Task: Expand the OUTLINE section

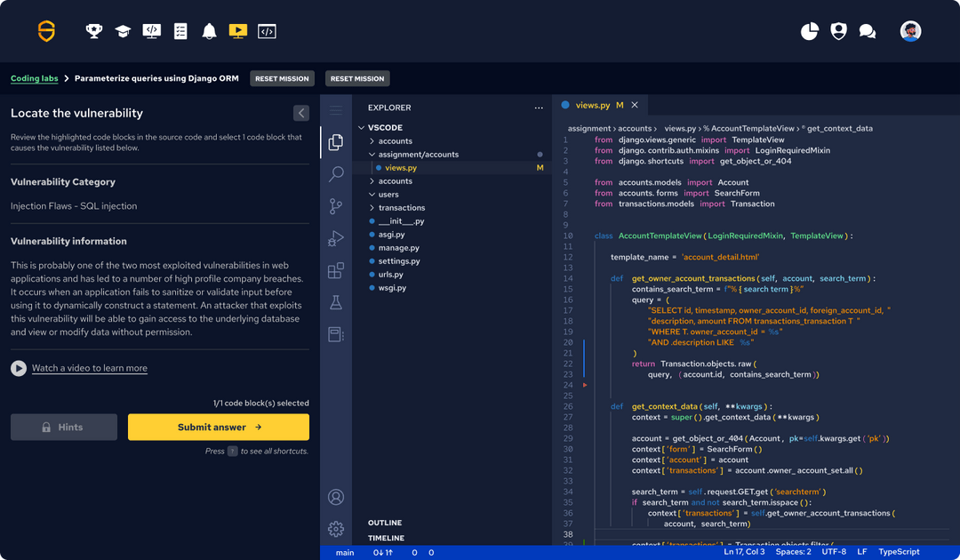Action: click(387, 523)
